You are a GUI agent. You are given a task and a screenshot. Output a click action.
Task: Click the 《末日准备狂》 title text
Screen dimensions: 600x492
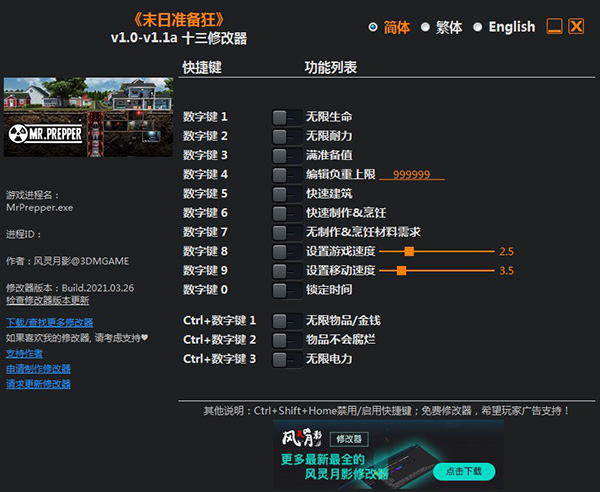pos(179,20)
